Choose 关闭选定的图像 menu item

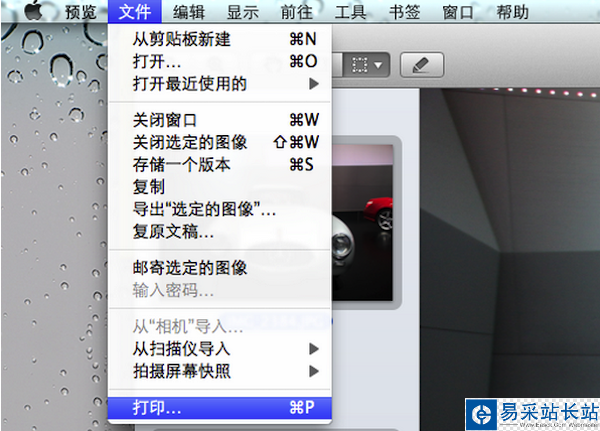point(220,142)
